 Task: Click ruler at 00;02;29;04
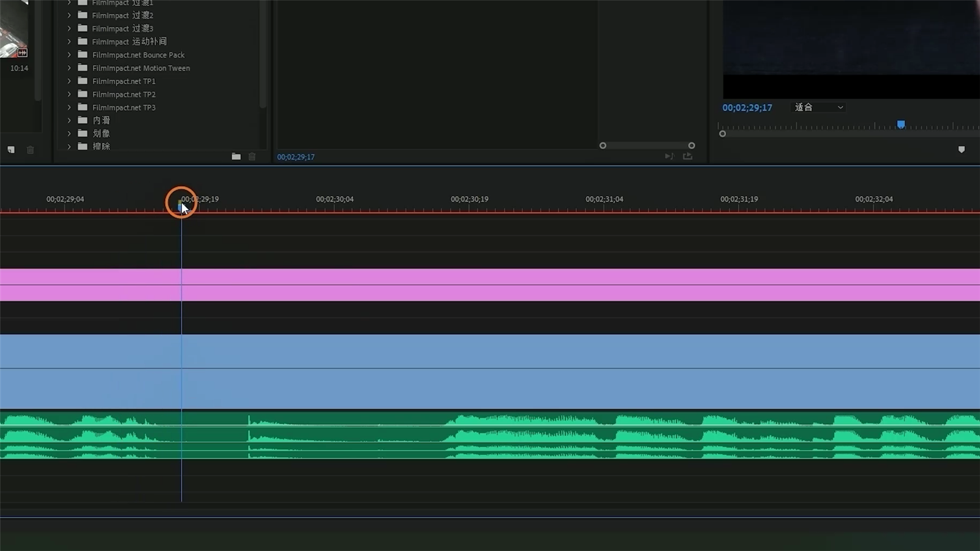(x=65, y=199)
